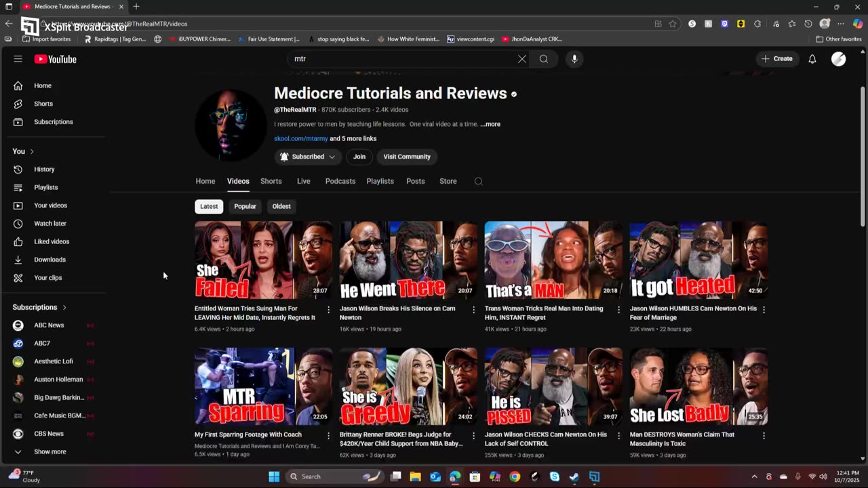The width and height of the screenshot is (868, 488).
Task: Open the skool.com/mtarmy link
Action: click(301, 138)
